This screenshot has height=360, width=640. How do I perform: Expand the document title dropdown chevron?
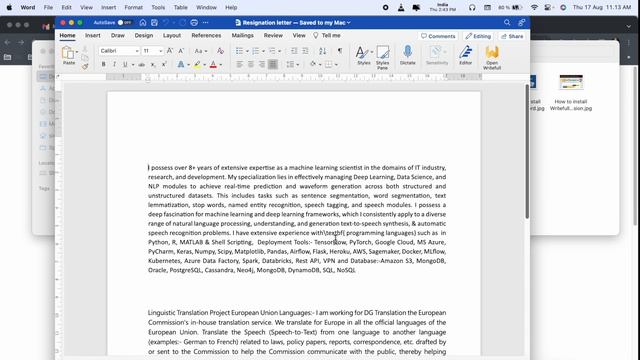coord(349,23)
